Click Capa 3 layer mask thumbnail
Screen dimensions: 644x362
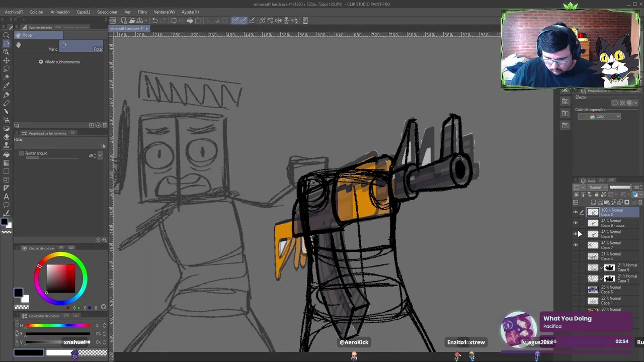pyautogui.click(x=609, y=279)
